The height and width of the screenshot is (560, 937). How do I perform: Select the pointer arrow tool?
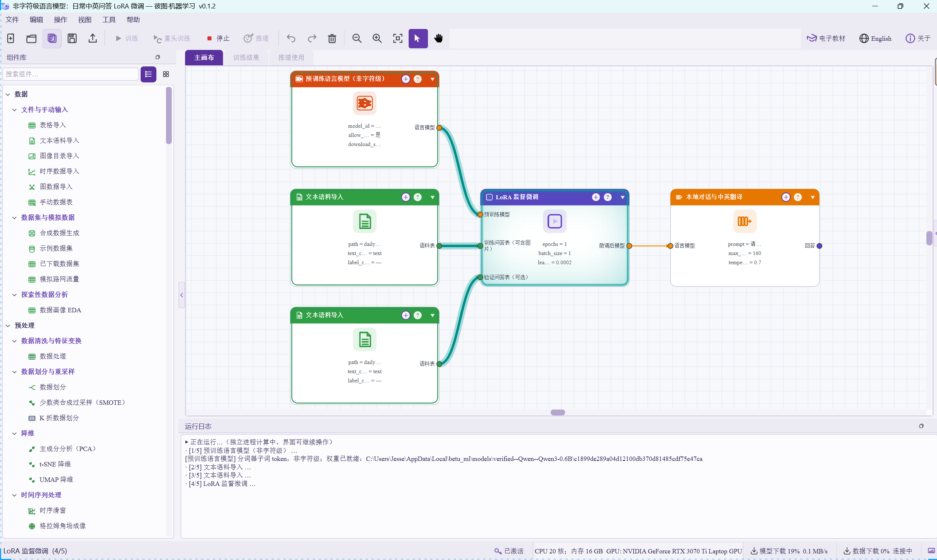coord(418,38)
